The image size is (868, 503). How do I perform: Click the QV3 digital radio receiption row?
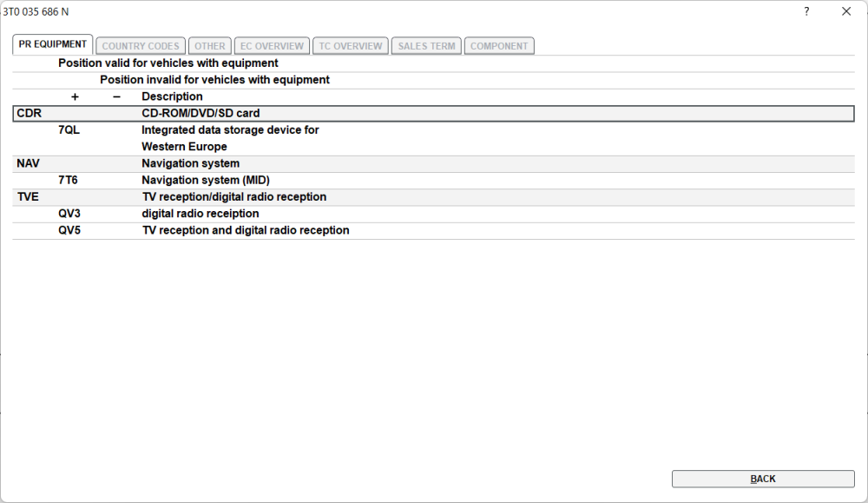click(433, 214)
